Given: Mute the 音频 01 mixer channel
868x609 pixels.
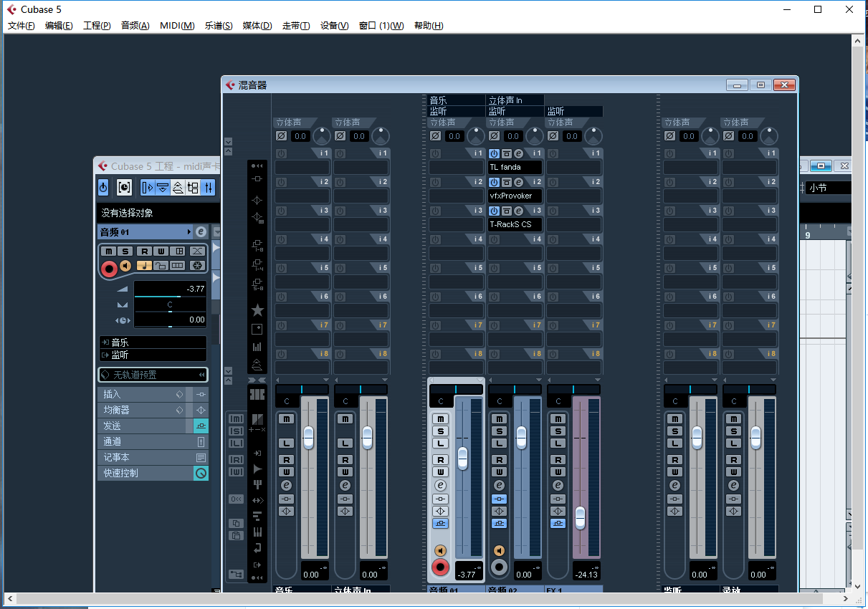Looking at the screenshot, I should click(x=440, y=419).
